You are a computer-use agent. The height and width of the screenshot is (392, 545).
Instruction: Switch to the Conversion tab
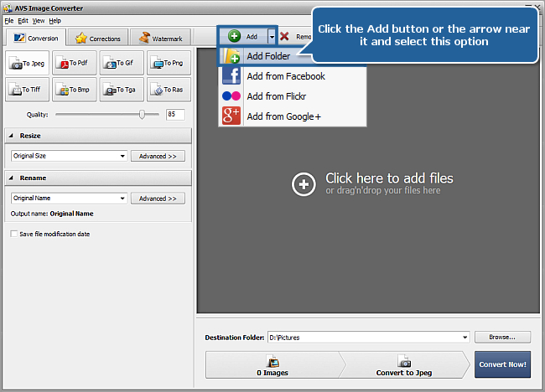click(36, 38)
